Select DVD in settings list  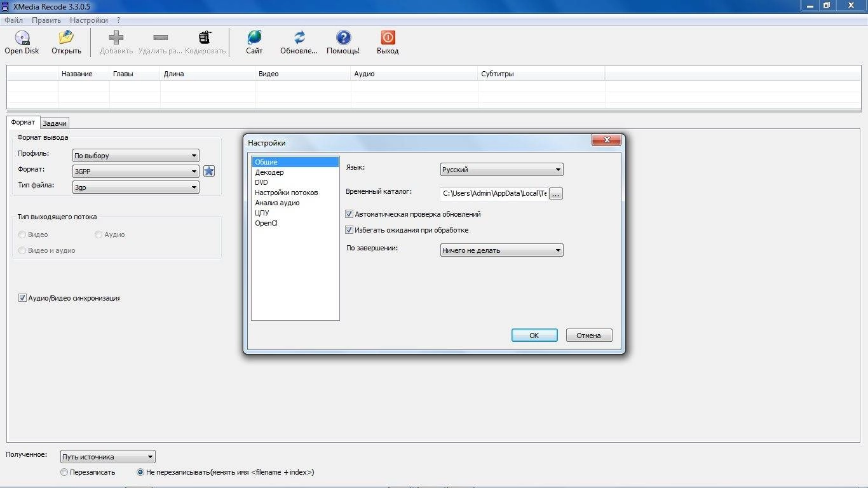pyautogui.click(x=295, y=182)
